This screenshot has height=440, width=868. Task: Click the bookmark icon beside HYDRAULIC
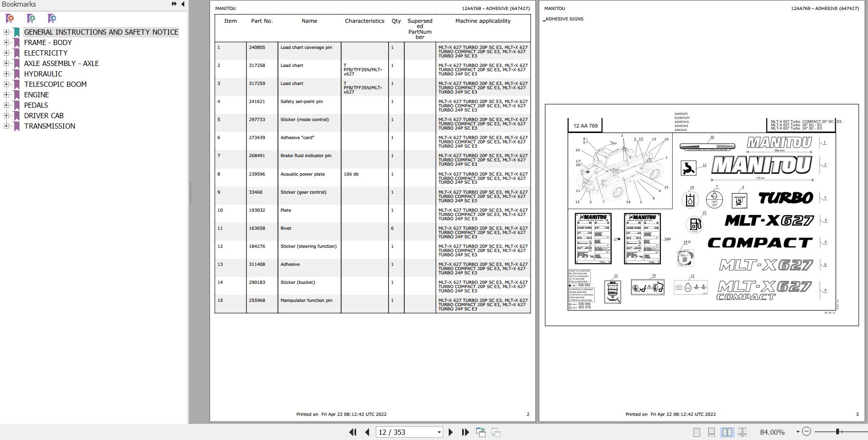(17, 74)
